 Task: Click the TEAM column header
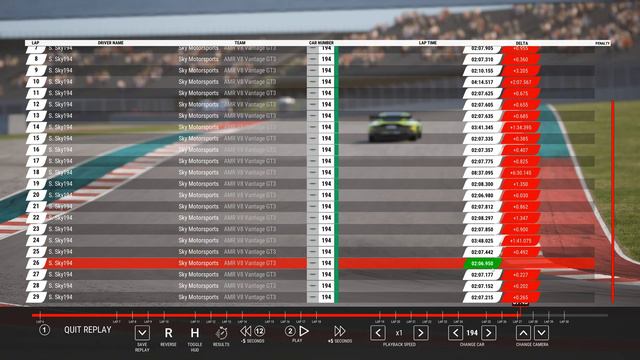[240, 43]
